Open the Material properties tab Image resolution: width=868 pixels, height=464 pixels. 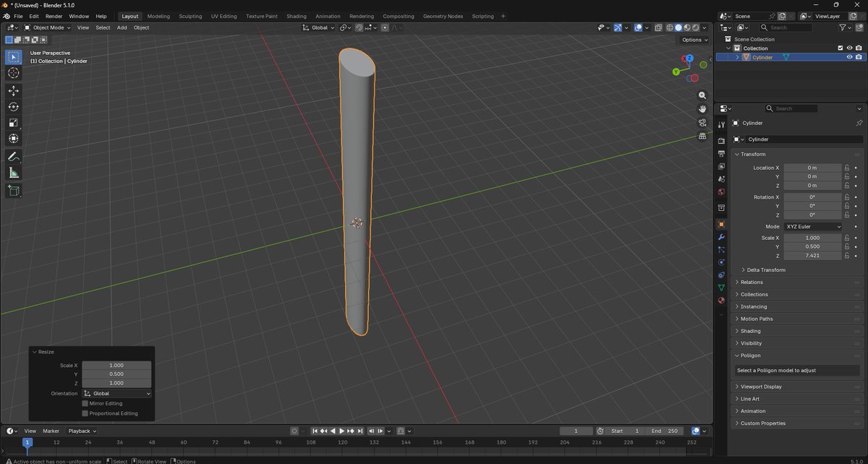pos(721,300)
